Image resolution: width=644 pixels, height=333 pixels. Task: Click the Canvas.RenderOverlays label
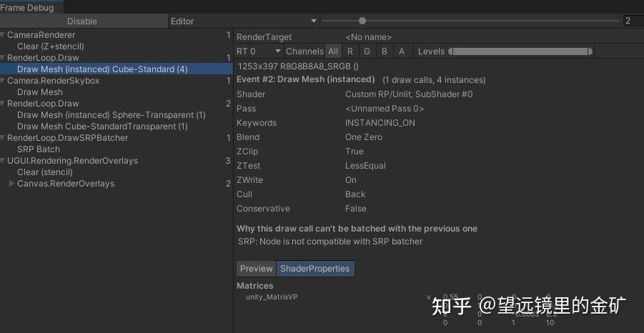click(x=66, y=184)
